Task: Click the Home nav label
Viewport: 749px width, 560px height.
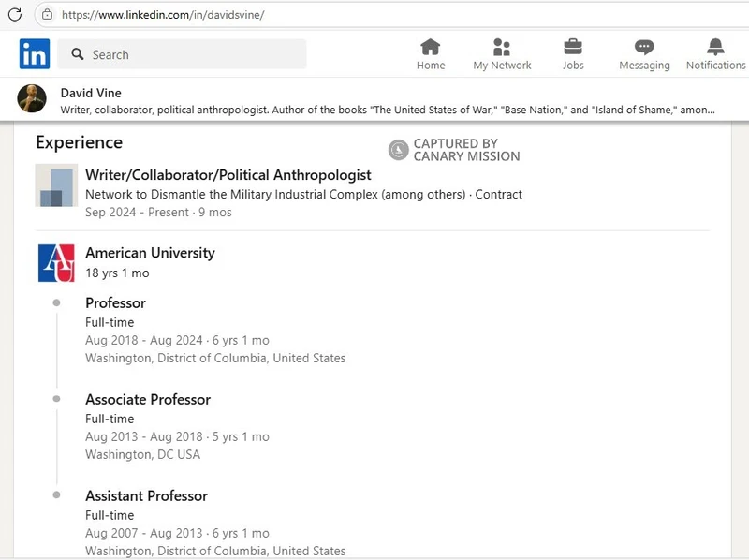Action: pos(431,66)
